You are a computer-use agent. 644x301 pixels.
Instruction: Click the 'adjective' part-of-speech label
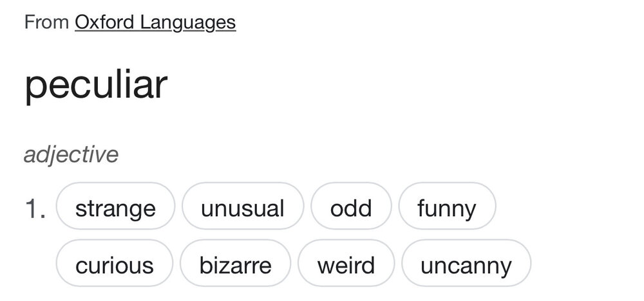[x=71, y=155]
